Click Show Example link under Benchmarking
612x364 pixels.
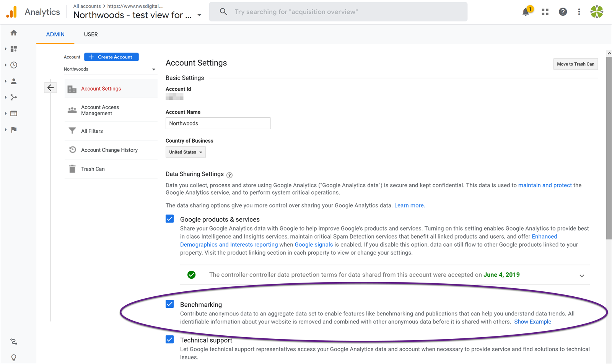532,322
